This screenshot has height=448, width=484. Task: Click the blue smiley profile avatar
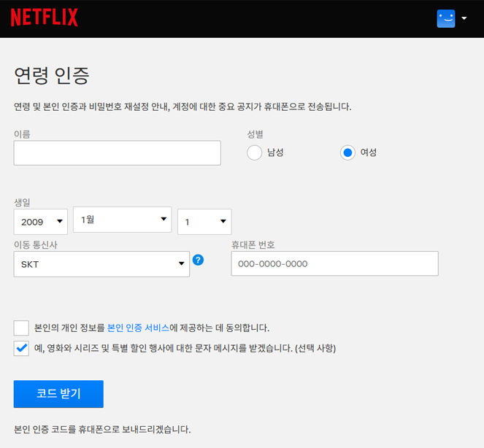point(445,19)
